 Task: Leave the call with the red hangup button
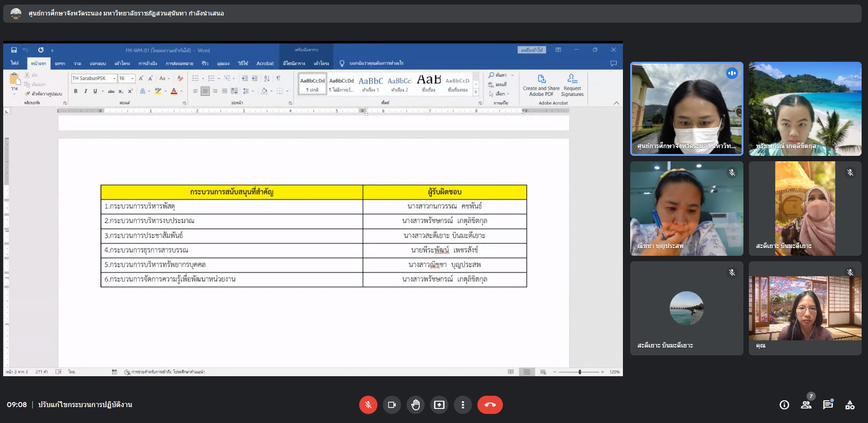point(490,405)
